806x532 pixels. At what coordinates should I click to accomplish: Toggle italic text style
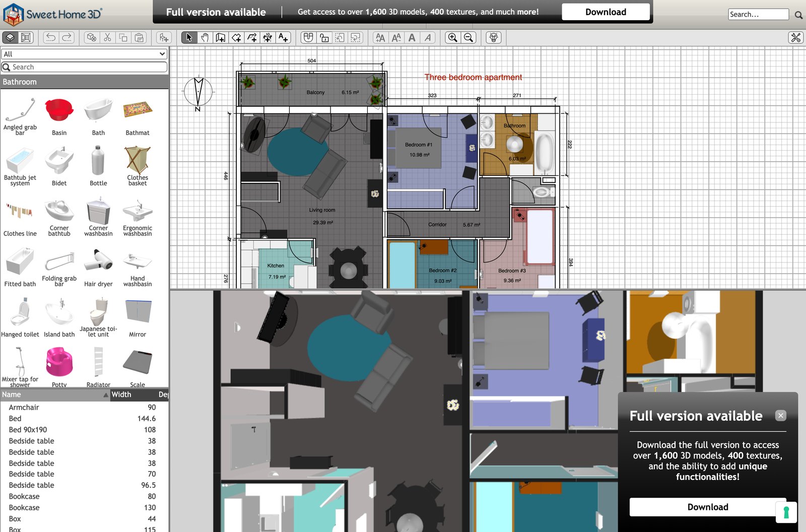pos(428,37)
